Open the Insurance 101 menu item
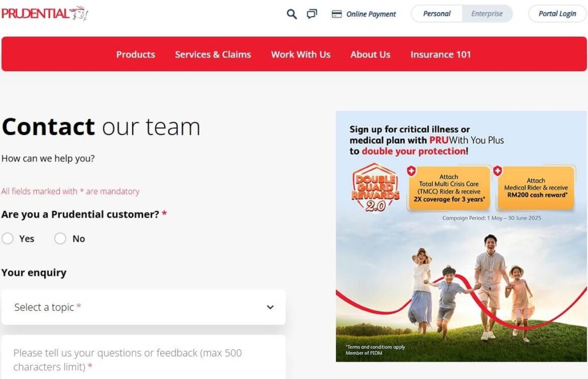 click(x=440, y=54)
